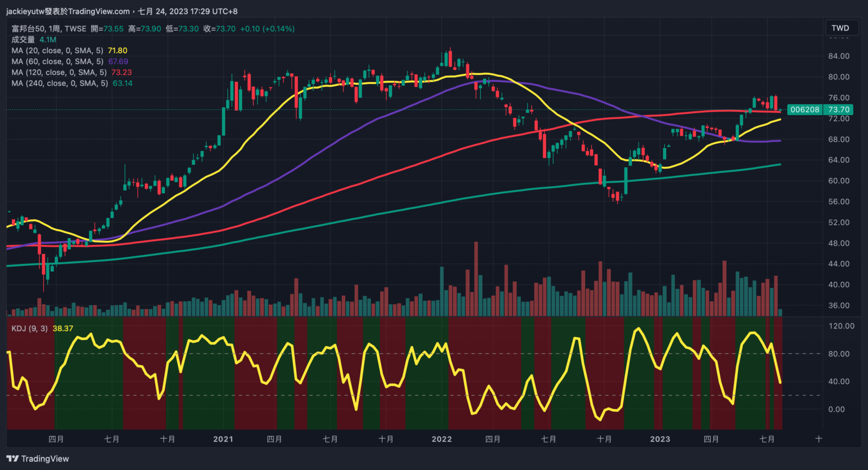Viewport: 868px width, 470px height.
Task: Click the tallest red volume bar
Action: (476, 280)
